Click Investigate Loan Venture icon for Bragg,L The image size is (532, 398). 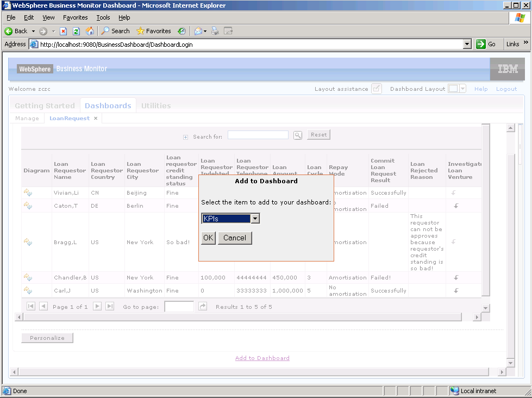pos(453,242)
